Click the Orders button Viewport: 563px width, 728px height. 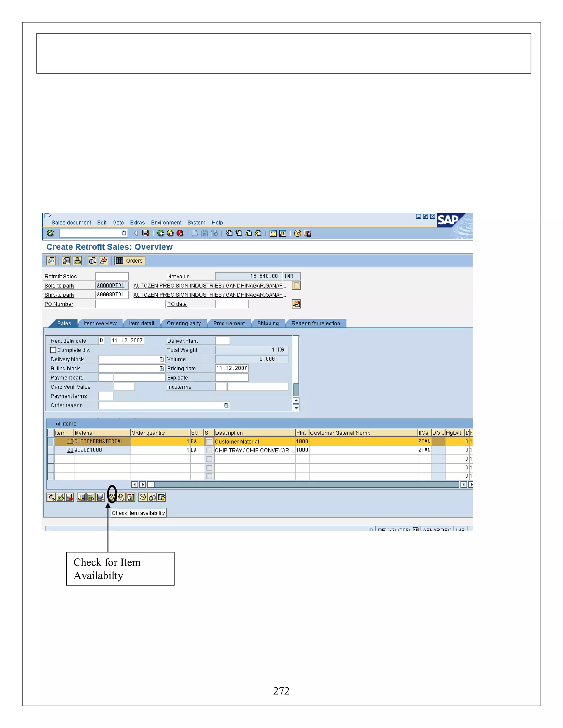130,261
